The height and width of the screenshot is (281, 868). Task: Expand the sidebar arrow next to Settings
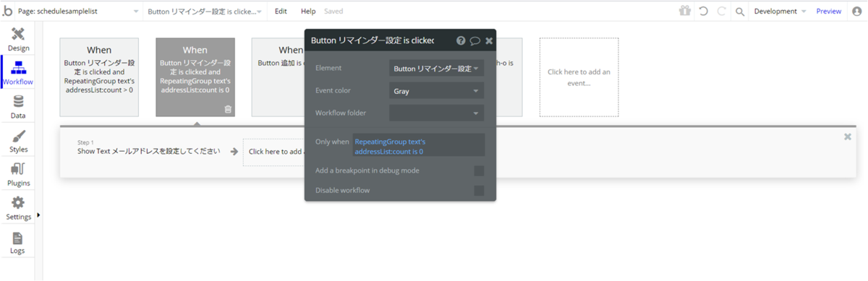[x=38, y=215]
